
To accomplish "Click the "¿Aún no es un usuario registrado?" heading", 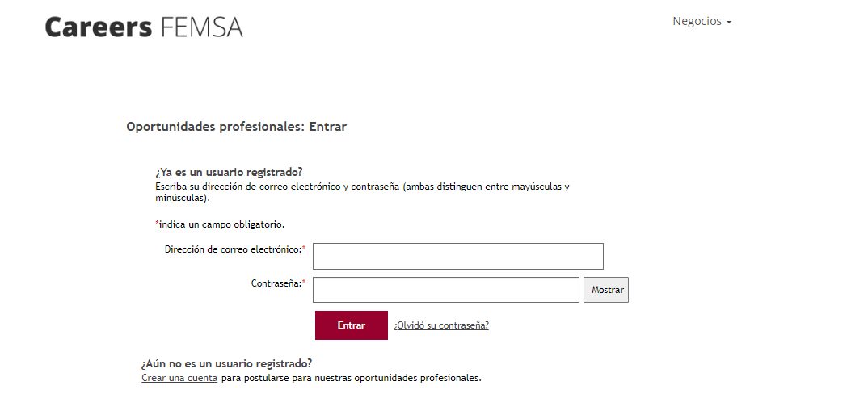I will 226,364.
